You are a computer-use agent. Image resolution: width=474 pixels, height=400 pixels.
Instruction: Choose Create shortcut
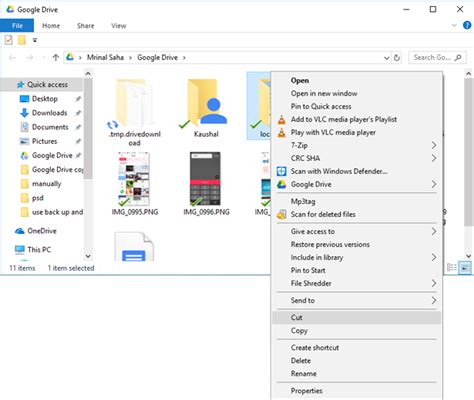[356, 348]
